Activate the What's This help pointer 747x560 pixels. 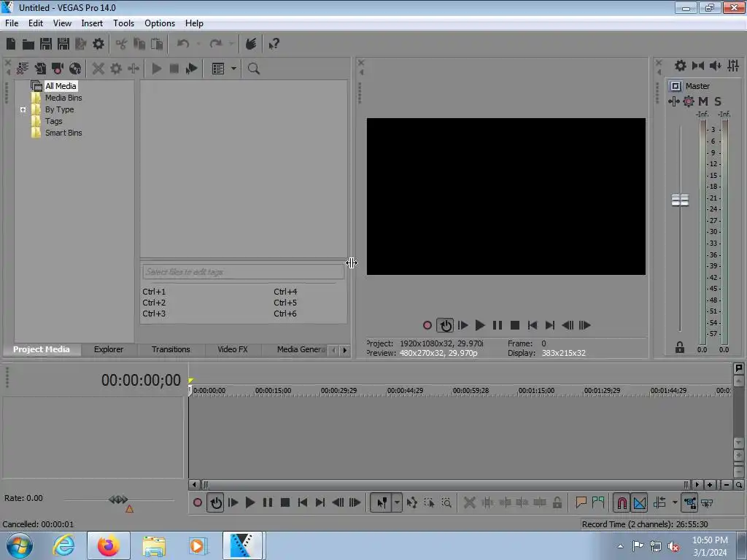point(274,44)
